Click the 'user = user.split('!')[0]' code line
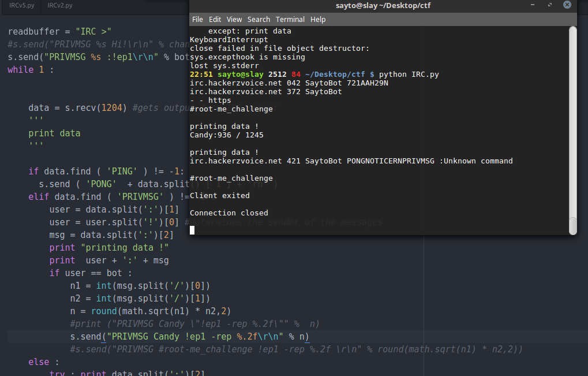The image size is (588, 376). coord(114,222)
